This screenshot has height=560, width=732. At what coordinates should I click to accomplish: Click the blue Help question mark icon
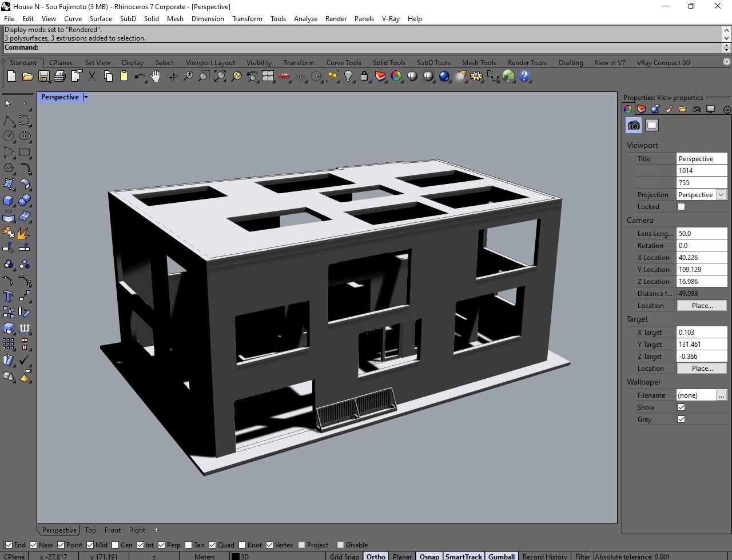pos(524,76)
